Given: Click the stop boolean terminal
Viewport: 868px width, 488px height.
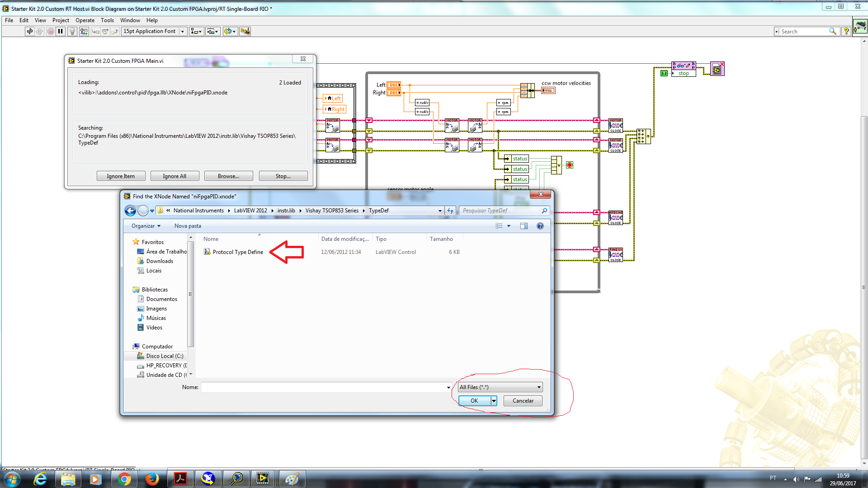Looking at the screenshot, I should click(x=684, y=73).
